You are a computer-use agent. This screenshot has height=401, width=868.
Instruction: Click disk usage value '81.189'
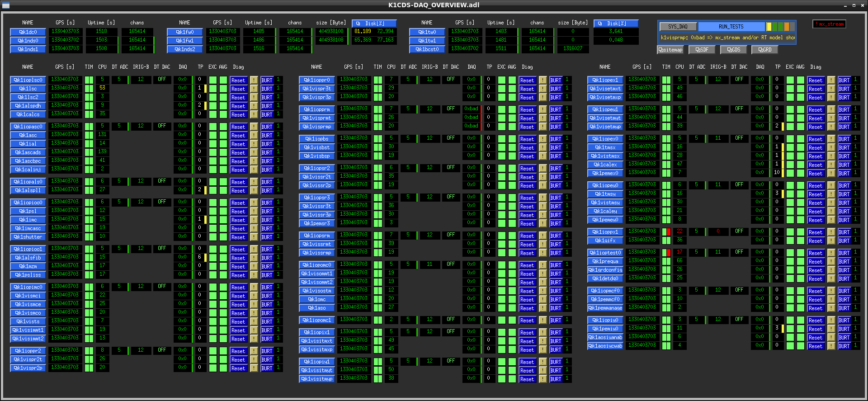tap(363, 31)
